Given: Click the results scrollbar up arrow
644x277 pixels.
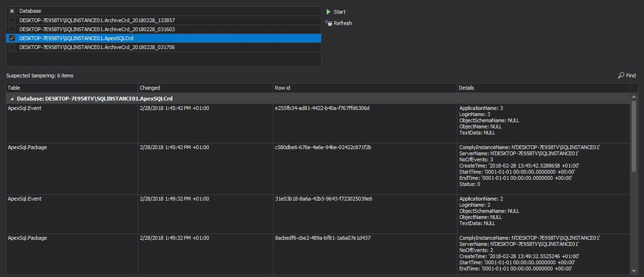Looking at the screenshot, I should 634,96.
